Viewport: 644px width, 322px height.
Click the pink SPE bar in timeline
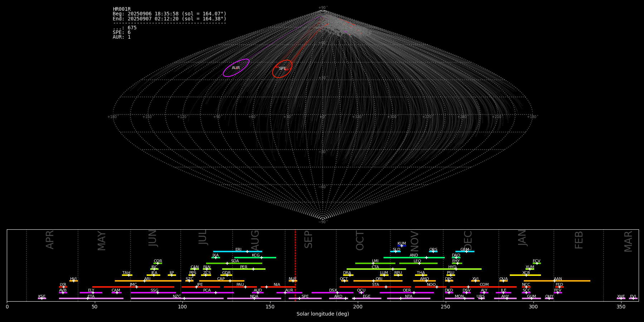point(305,298)
